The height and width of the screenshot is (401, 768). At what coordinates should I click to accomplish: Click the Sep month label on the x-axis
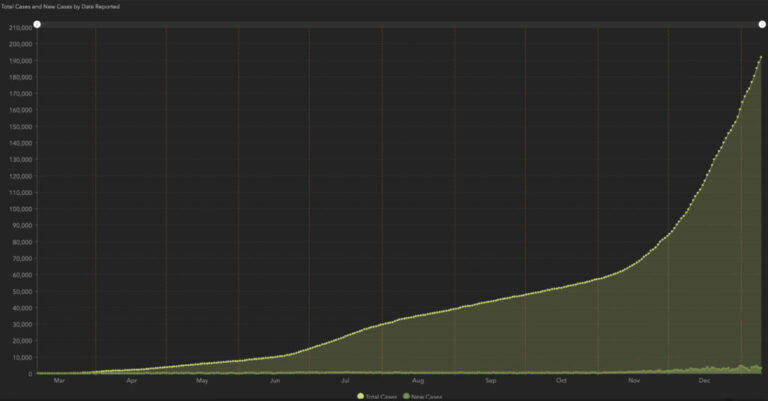[491, 381]
